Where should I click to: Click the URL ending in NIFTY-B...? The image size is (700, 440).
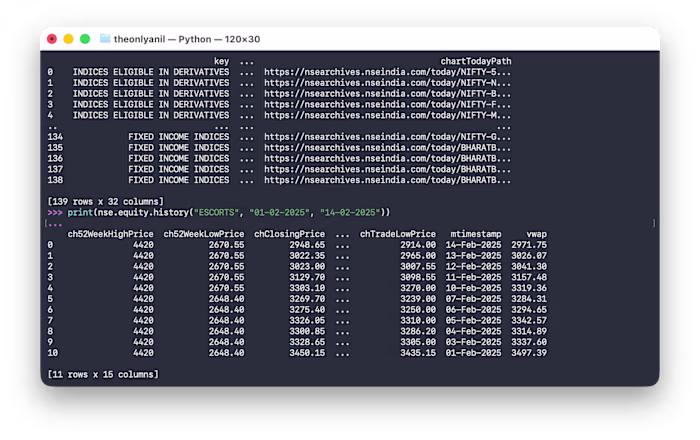(388, 94)
